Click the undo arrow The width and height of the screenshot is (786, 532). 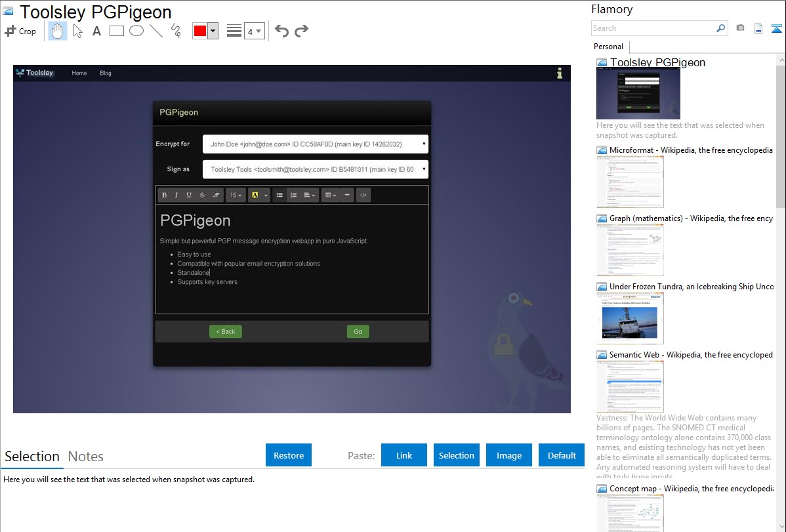click(x=281, y=31)
